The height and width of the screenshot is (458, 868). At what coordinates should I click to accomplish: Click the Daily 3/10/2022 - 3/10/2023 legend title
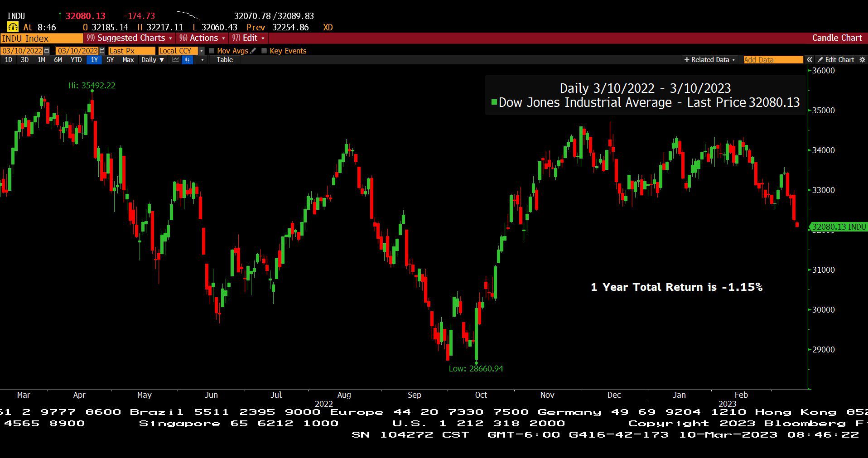645,88
